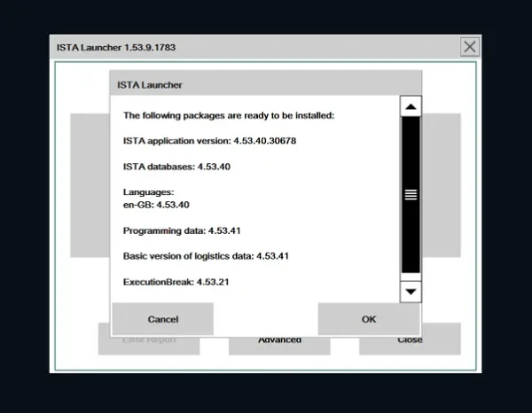Select the en-GB: 4.53.40 language line
532x413 pixels.
pos(156,205)
